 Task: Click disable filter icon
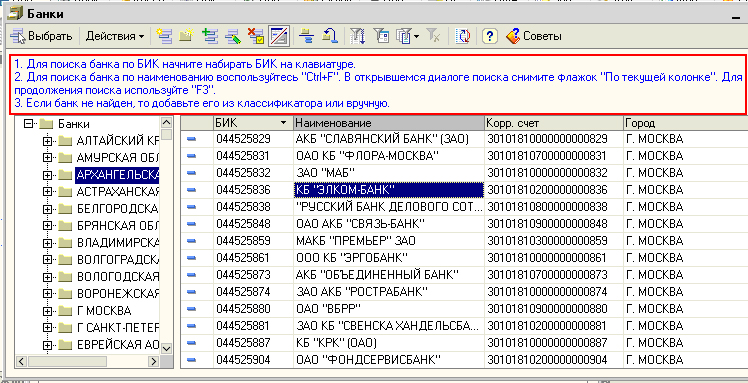(433, 36)
